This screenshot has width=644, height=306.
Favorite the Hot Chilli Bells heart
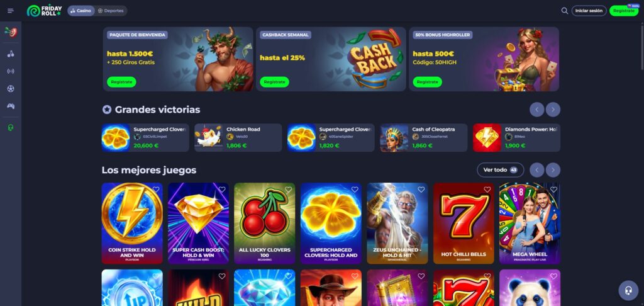point(487,190)
